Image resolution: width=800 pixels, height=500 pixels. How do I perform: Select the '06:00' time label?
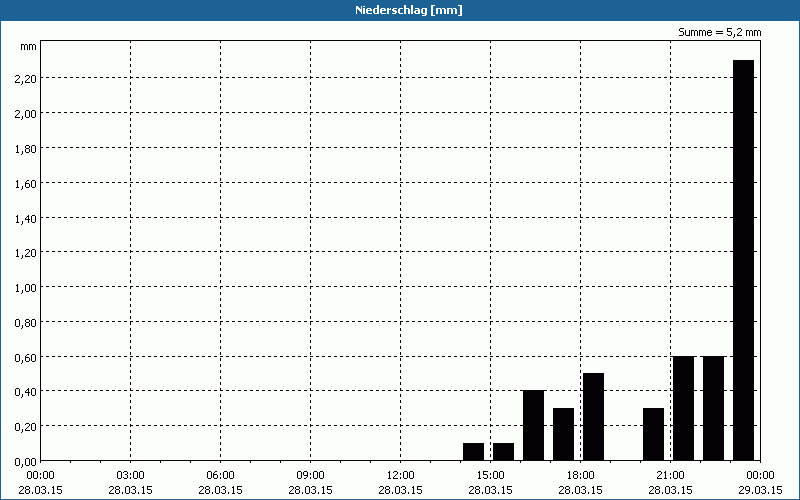click(x=220, y=476)
